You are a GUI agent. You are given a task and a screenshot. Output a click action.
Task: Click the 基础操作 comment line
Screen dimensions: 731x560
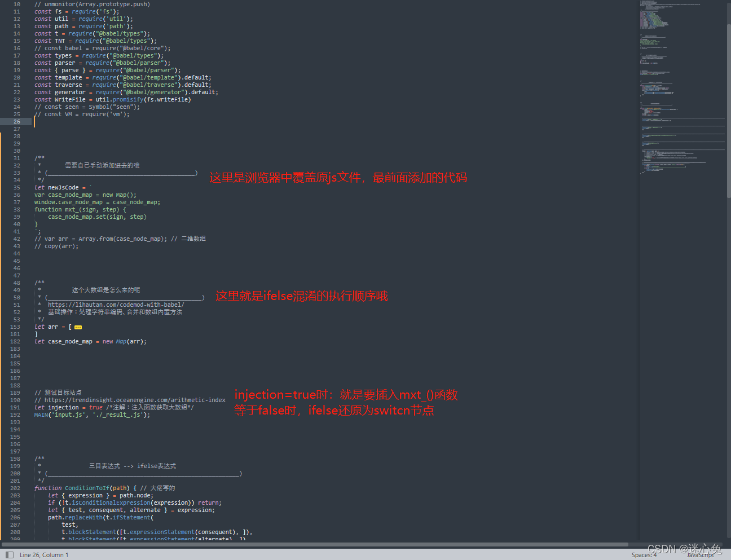[115, 312]
